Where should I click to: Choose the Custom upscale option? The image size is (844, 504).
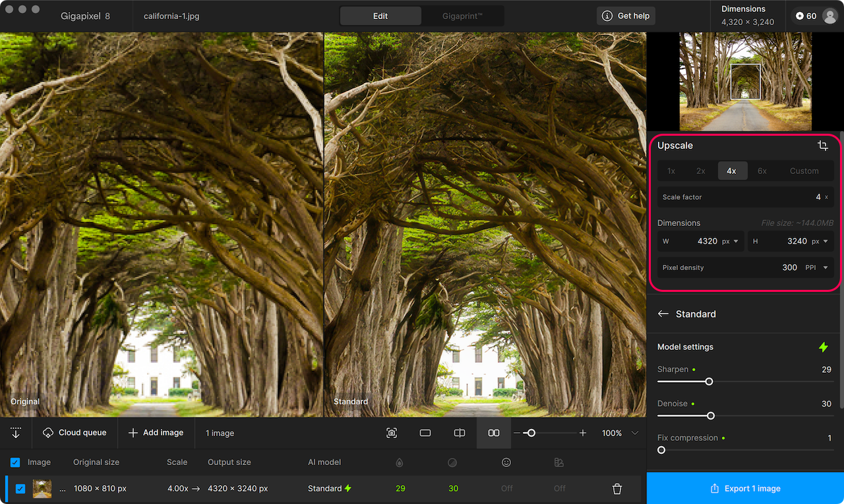(804, 171)
